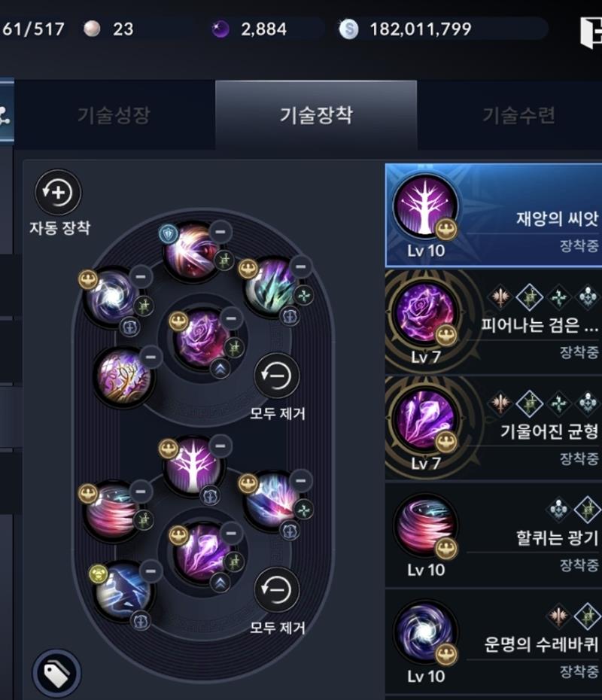Select 운명의 수레바퀴 skill list entry
The width and height of the screenshot is (602, 700).
pos(494,642)
